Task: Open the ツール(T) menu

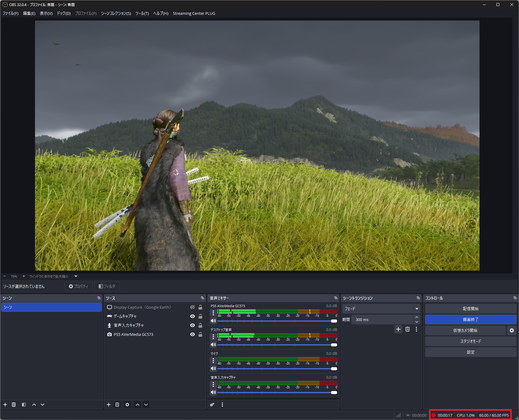Action: tap(142, 13)
